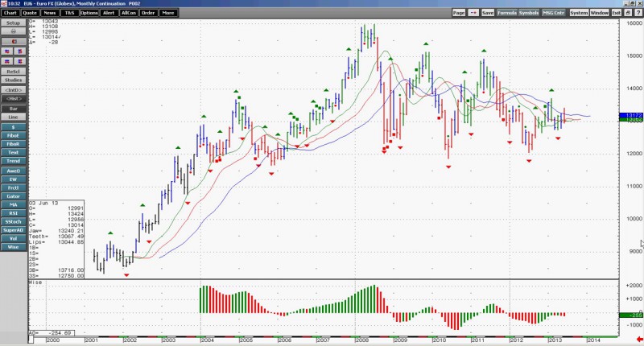Open the Studies button

tap(13, 80)
